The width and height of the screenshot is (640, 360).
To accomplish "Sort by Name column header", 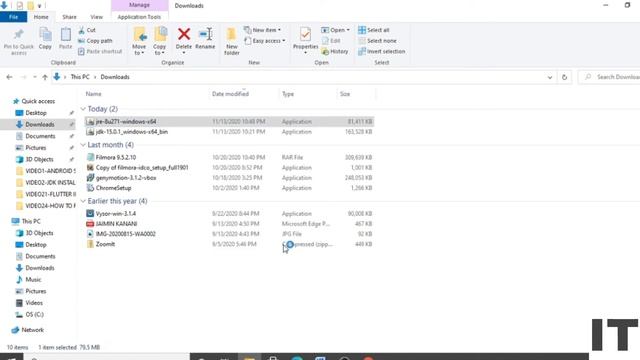I will pos(93,94).
